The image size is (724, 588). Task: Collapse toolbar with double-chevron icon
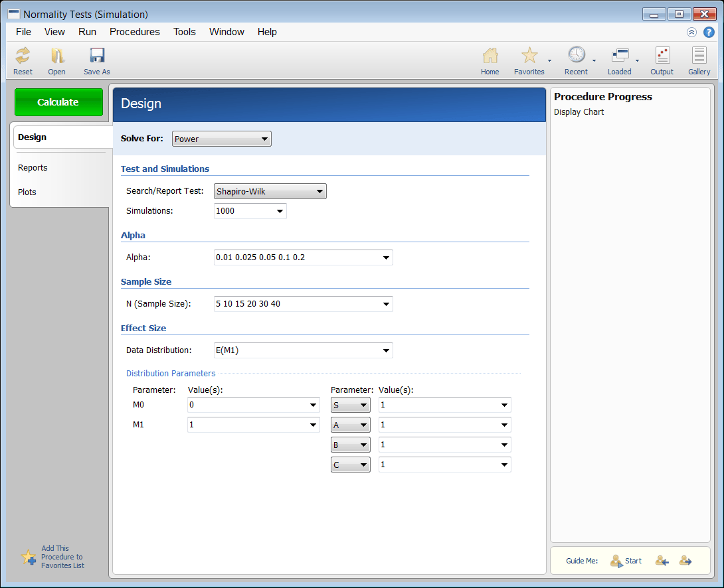click(691, 33)
